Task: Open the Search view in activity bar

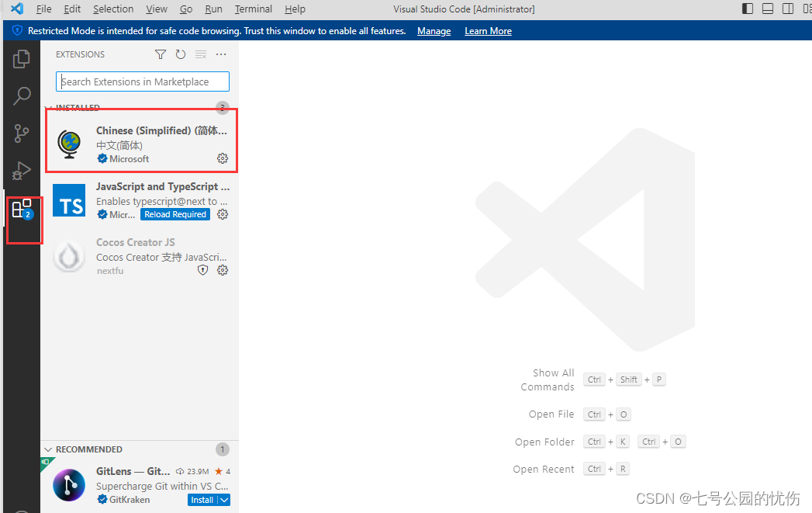Action: tap(21, 96)
